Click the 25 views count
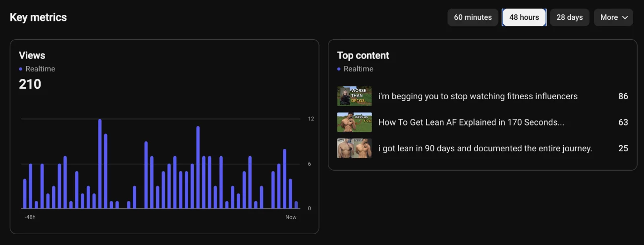The width and height of the screenshot is (644, 245). click(x=623, y=148)
